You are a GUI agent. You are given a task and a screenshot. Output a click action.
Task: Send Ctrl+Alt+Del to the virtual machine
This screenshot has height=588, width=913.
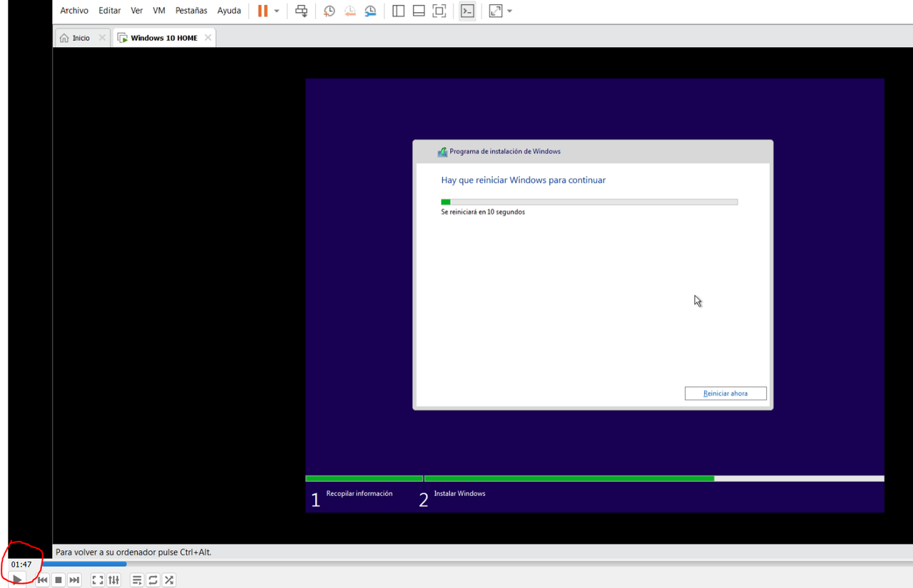301,11
